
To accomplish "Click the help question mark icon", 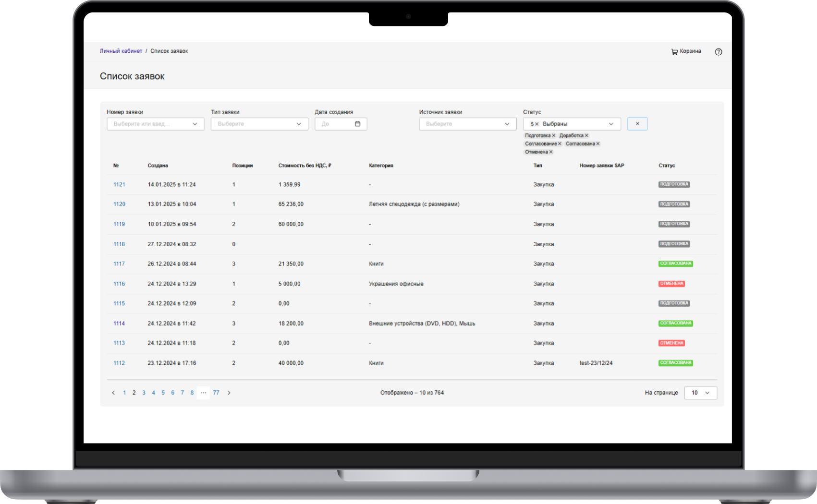I will coord(718,52).
